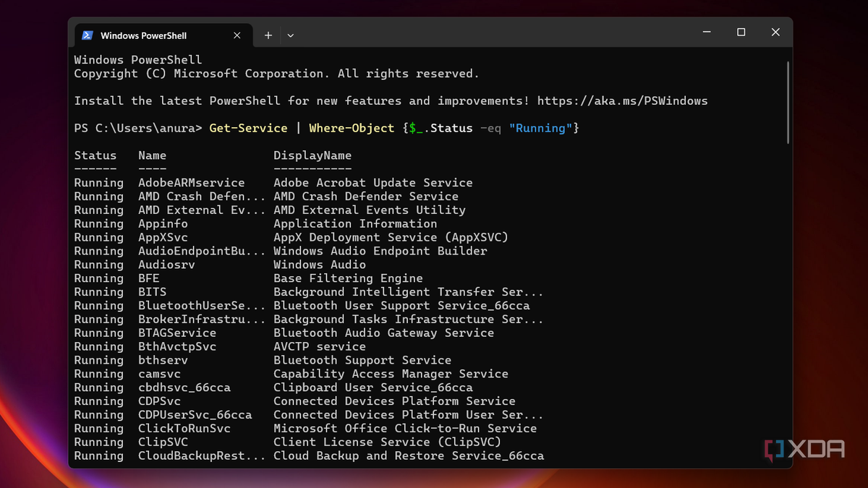Image resolution: width=868 pixels, height=488 pixels.
Task: Click the BthAvctpSvc service name
Action: point(177,346)
